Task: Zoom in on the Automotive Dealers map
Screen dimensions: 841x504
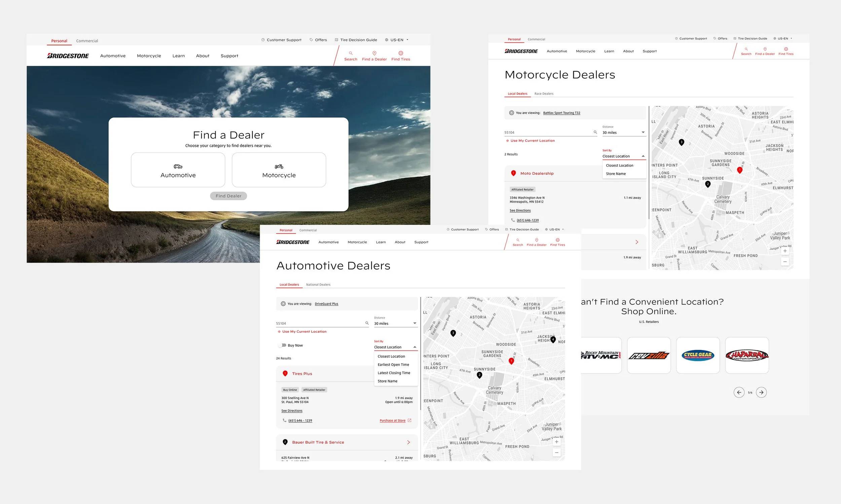Action: coord(556,442)
